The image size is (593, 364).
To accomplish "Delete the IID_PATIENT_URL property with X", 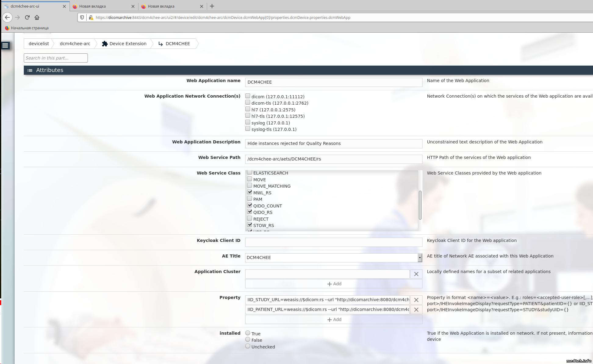I will (x=416, y=310).
